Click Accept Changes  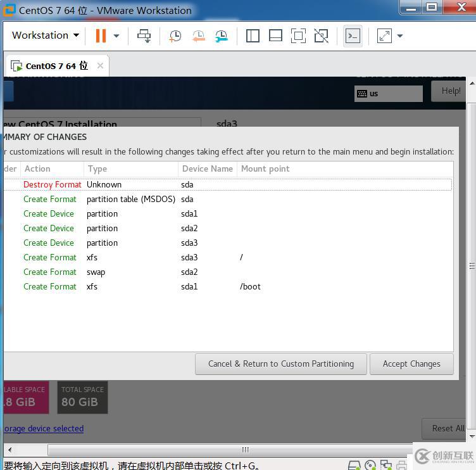[x=411, y=364]
